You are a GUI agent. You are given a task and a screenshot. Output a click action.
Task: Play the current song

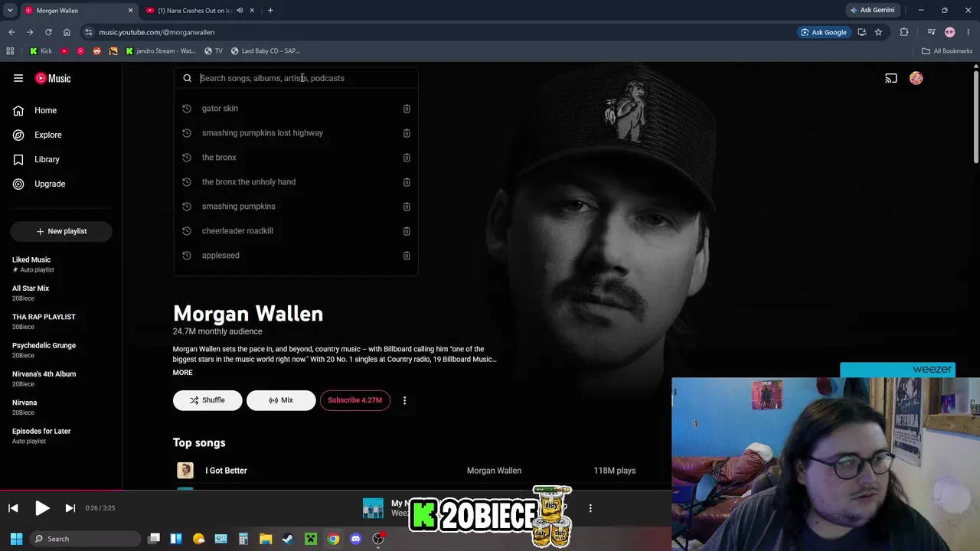pos(42,508)
